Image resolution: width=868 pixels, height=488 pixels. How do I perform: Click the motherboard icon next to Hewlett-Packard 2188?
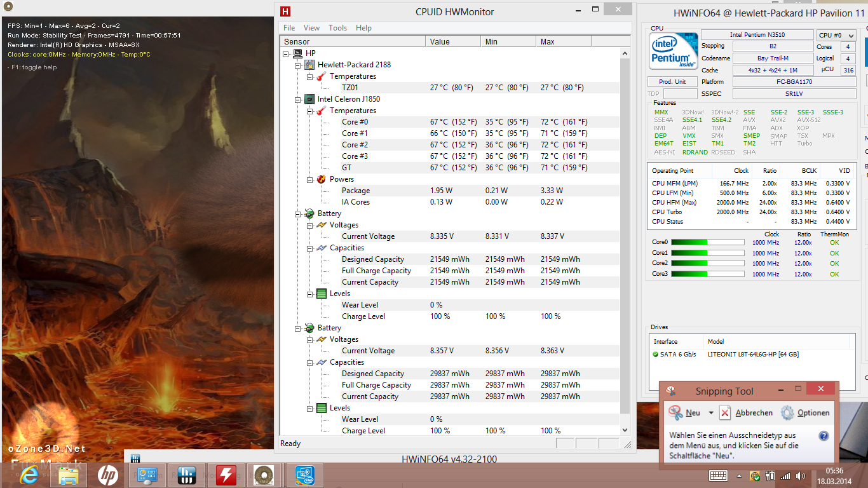309,64
